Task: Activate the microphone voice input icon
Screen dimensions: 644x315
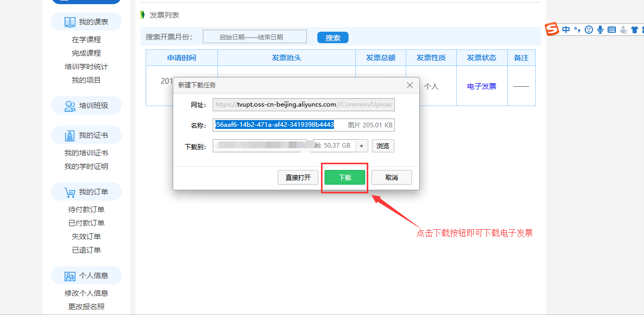Action: coord(600,30)
